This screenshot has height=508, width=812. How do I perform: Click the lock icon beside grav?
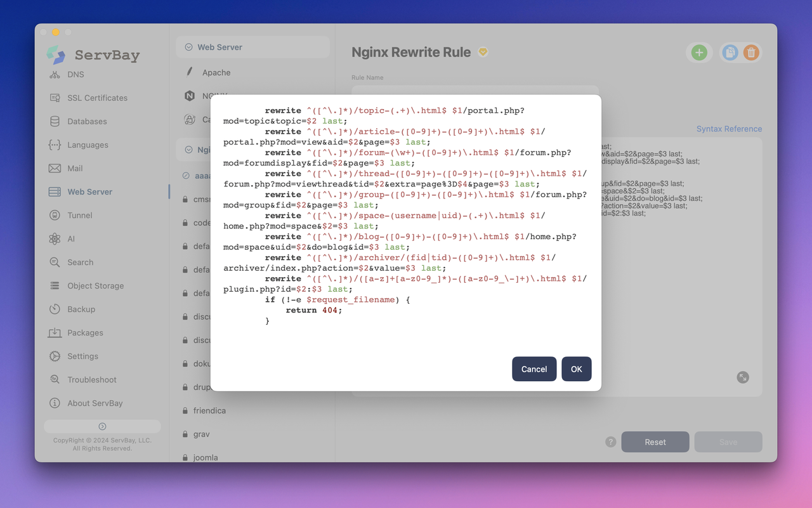(185, 434)
